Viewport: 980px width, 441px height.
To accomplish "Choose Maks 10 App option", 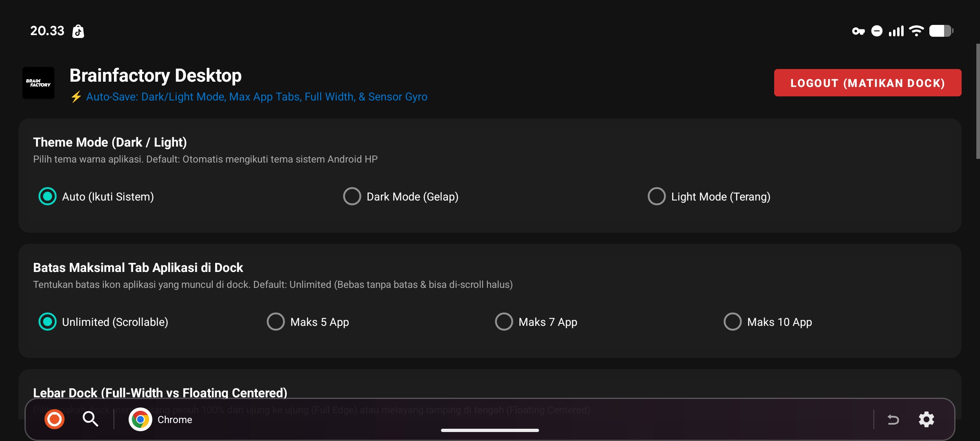I will (768, 322).
